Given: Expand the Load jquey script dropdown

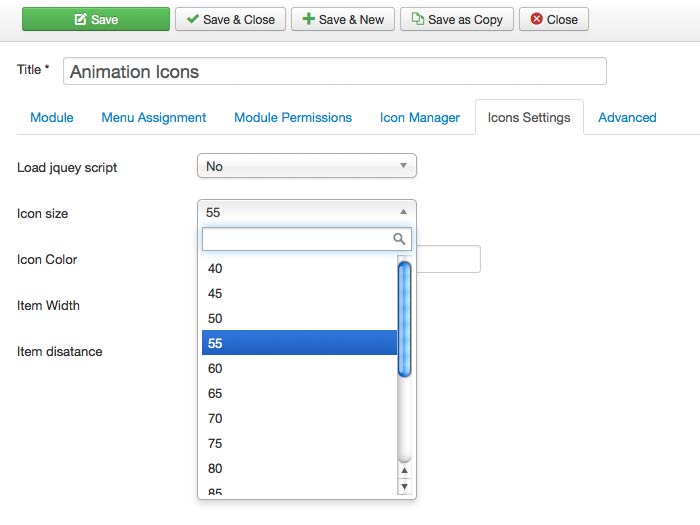Looking at the screenshot, I should pyautogui.click(x=306, y=166).
